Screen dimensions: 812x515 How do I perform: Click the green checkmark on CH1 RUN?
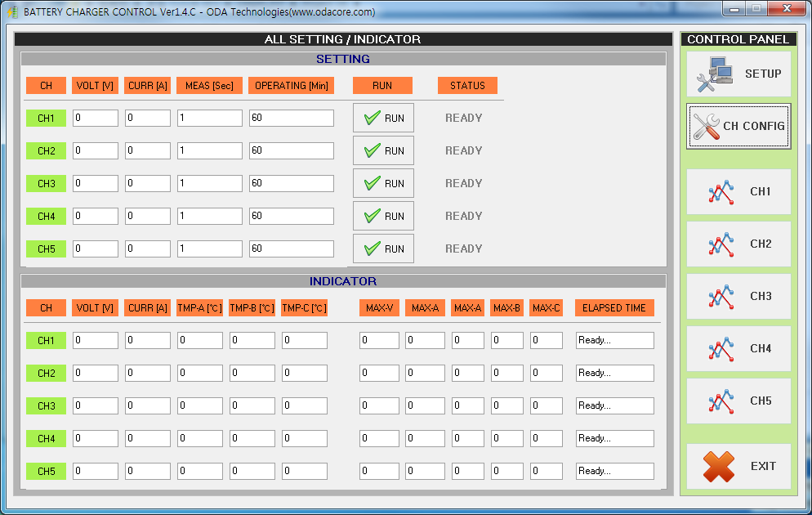coord(373,119)
